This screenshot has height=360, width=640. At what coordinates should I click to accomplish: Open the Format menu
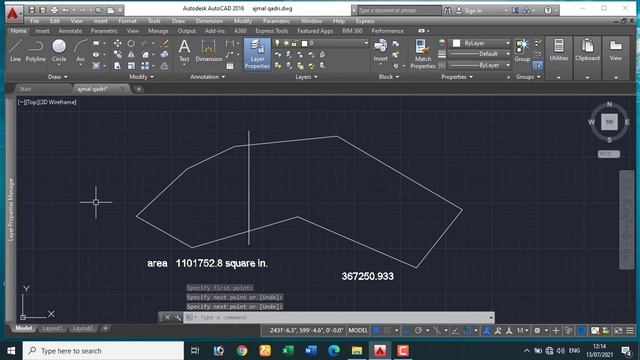point(127,21)
